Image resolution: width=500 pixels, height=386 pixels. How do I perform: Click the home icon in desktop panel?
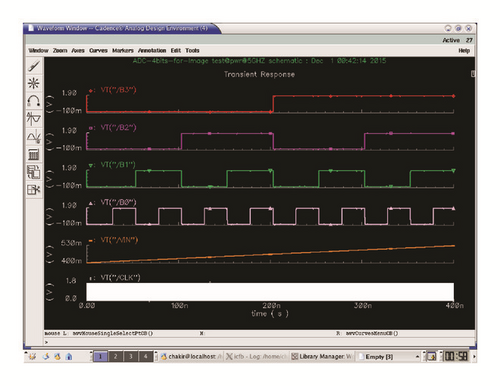tap(69, 356)
